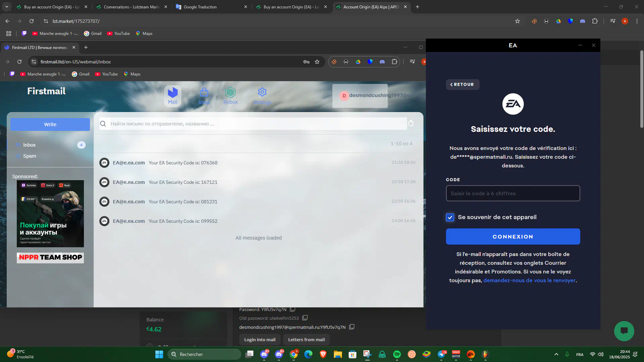Open Firstmail Settings gear
Viewport: 644px width, 362px height.
coord(262,96)
